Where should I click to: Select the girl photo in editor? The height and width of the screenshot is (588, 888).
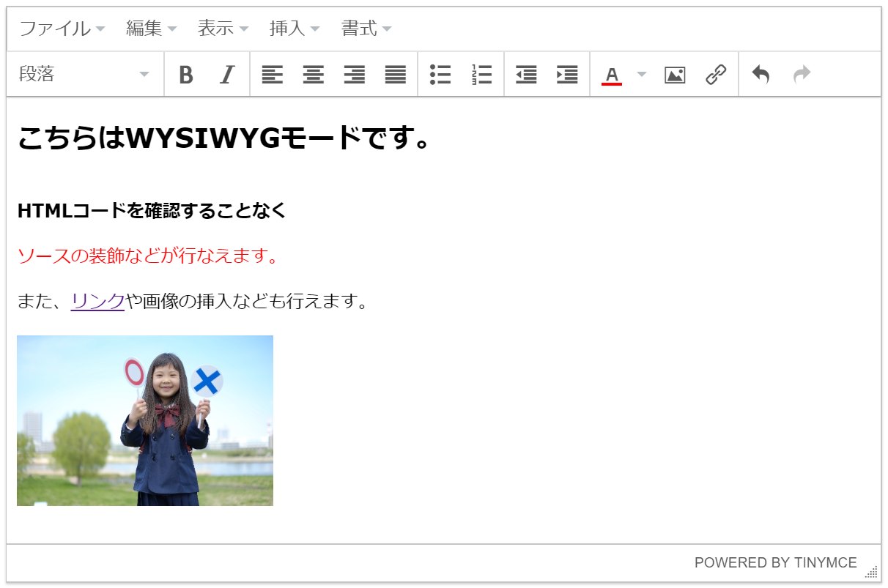145,420
